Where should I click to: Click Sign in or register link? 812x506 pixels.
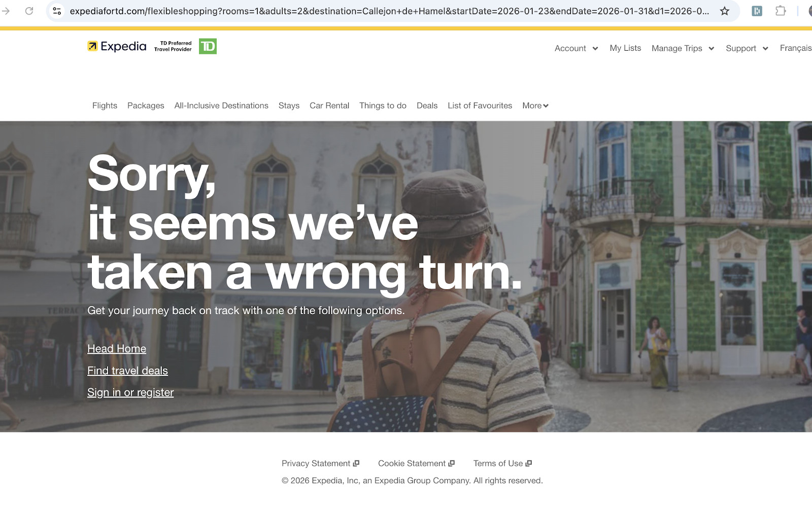tap(130, 392)
